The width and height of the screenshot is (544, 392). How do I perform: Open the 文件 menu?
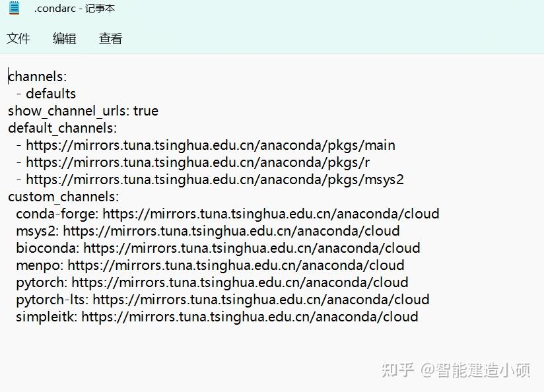pos(18,38)
